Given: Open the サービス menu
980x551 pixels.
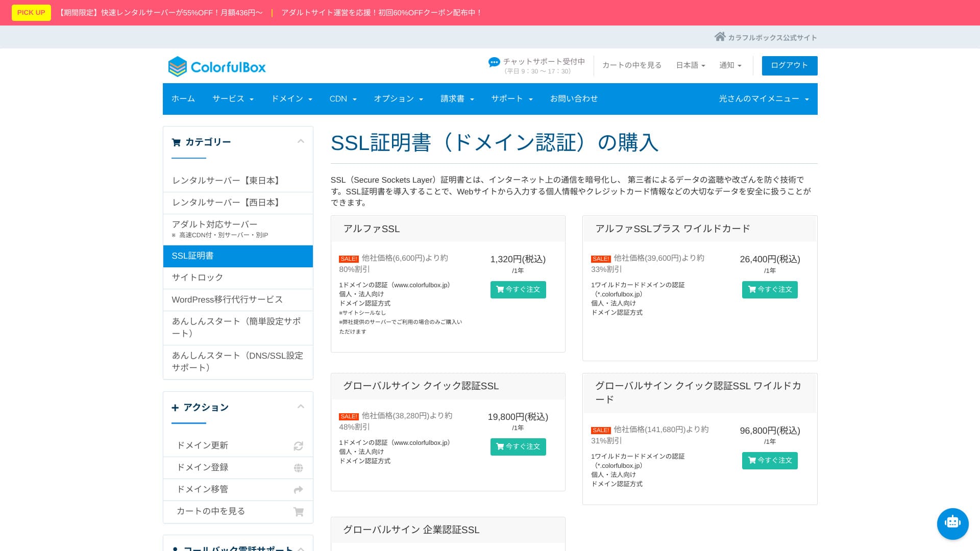Looking at the screenshot, I should click(233, 99).
